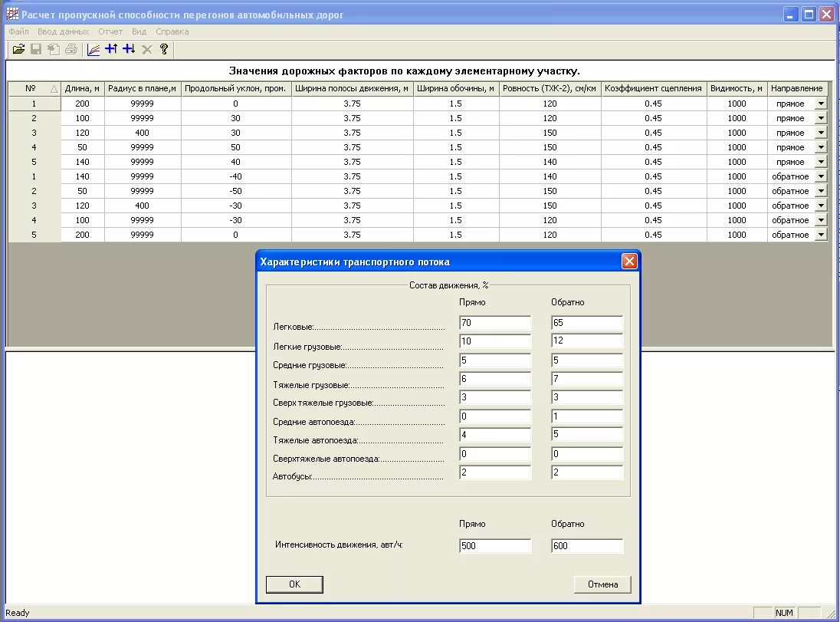The height and width of the screenshot is (622, 840).
Task: Click Сверхтяжелые автопоезда Обратно field
Action: point(587,453)
